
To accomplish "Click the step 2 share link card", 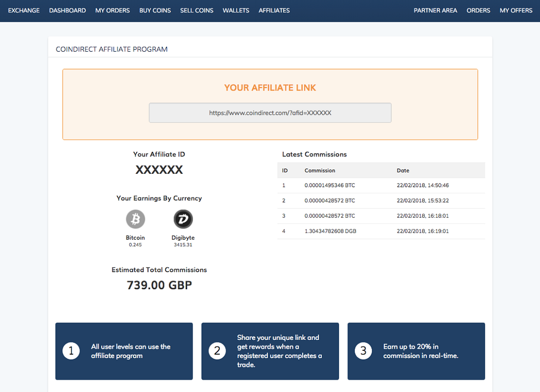I will click(270, 351).
